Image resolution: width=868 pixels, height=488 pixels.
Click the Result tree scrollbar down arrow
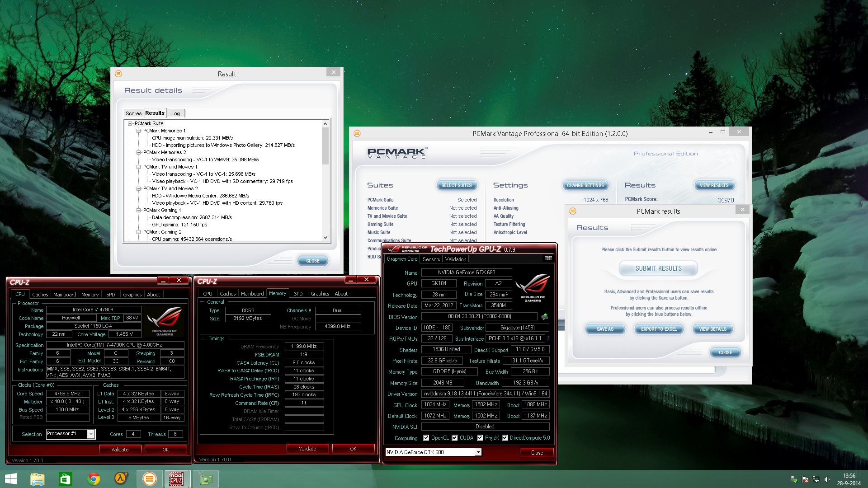(325, 238)
